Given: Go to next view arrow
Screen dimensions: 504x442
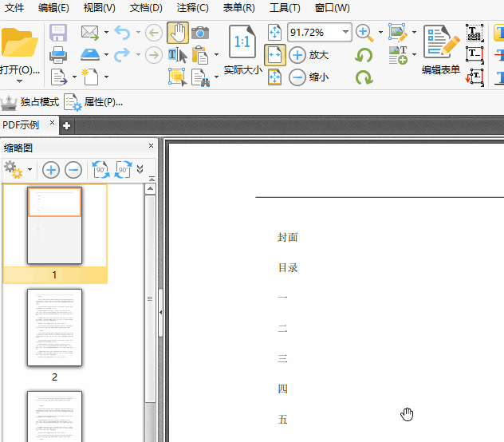Looking at the screenshot, I should click(x=154, y=55).
